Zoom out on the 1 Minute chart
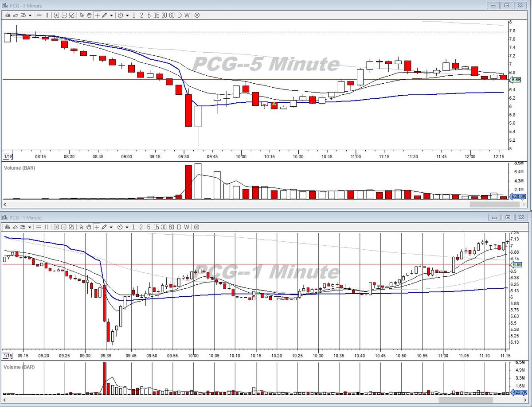This screenshot has height=407, width=532. pos(64,227)
